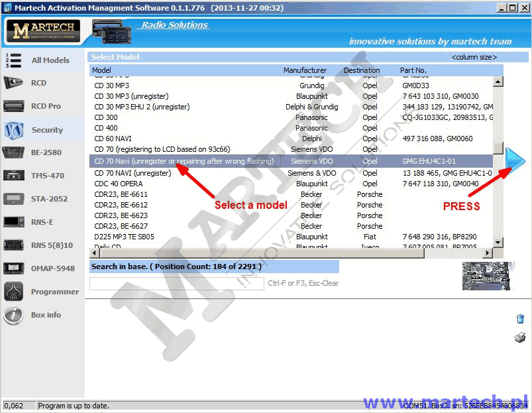Select the CDR23, BE-6611 row

(291, 194)
